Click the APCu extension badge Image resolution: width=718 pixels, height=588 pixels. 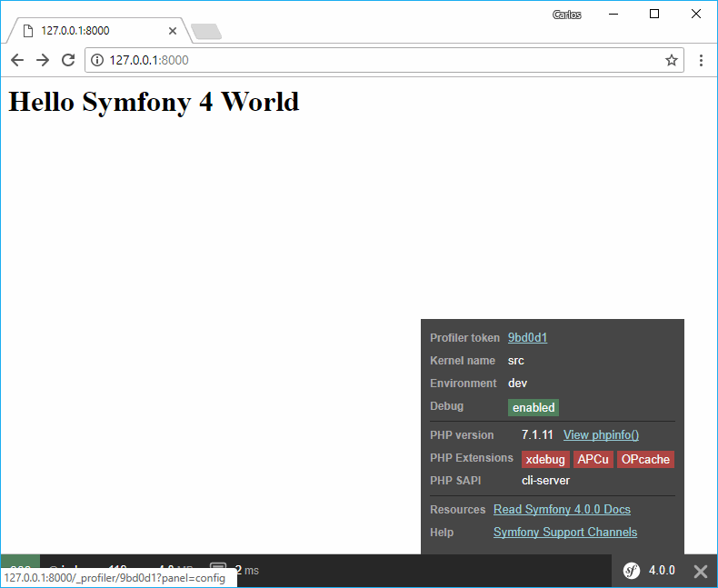point(593,459)
